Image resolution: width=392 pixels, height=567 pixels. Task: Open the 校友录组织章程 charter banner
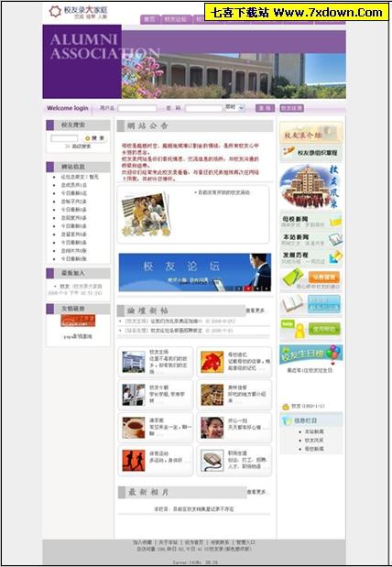coord(311,153)
